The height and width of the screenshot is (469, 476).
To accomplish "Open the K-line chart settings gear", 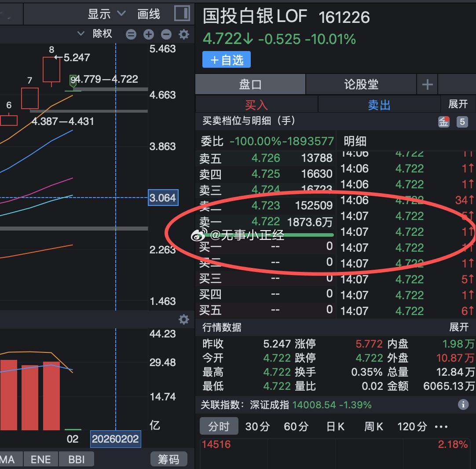I will point(183,34).
